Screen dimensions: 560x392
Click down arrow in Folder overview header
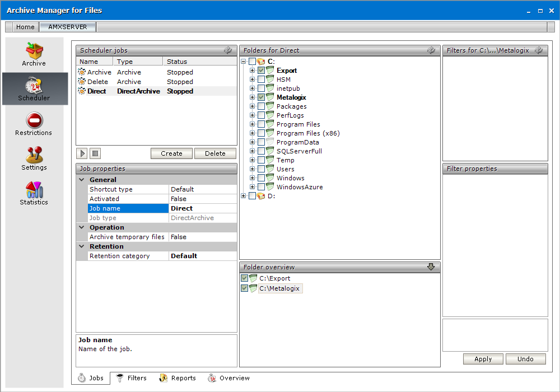click(x=431, y=267)
